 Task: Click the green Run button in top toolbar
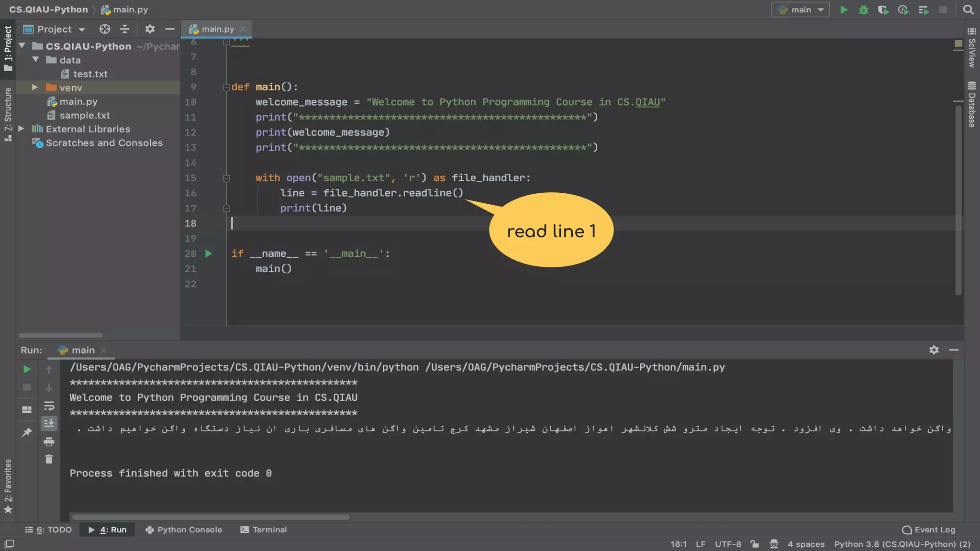844,10
